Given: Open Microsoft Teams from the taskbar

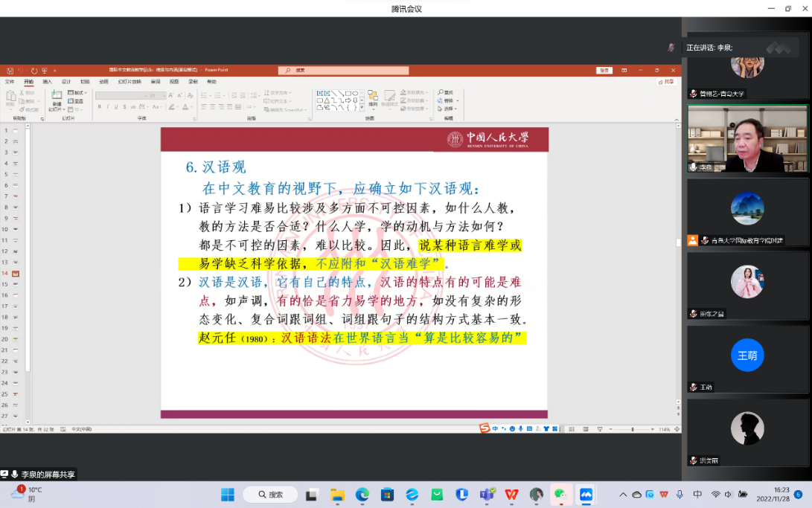Looking at the screenshot, I should click(487, 495).
